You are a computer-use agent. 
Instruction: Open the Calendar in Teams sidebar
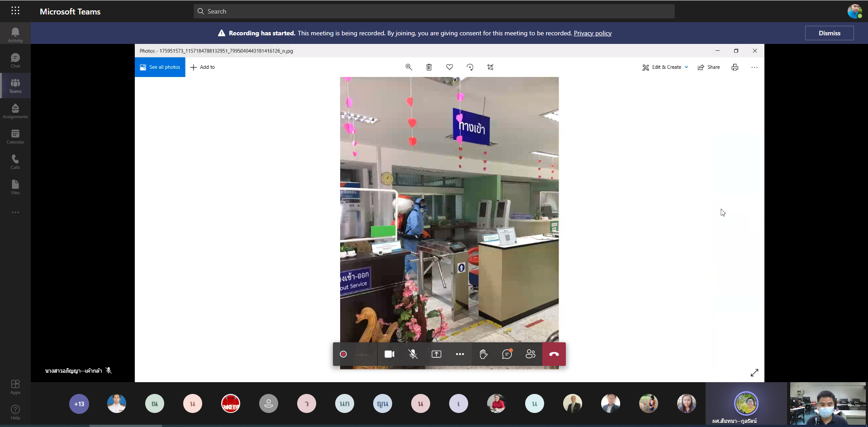click(x=15, y=136)
